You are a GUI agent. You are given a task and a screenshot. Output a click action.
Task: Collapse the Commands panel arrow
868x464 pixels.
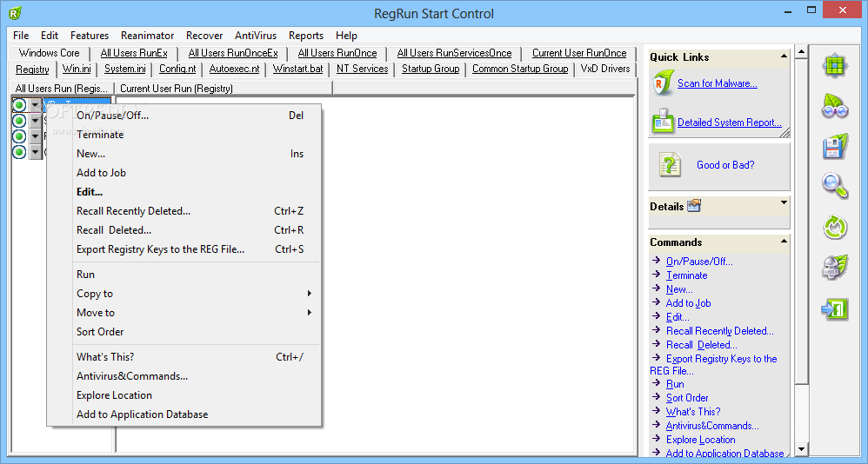(x=784, y=242)
